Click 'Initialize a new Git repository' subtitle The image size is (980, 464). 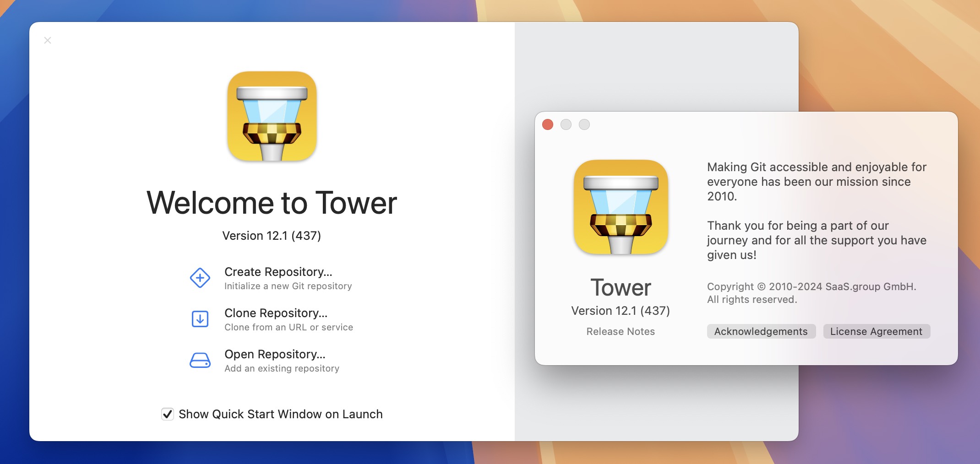[x=288, y=286]
